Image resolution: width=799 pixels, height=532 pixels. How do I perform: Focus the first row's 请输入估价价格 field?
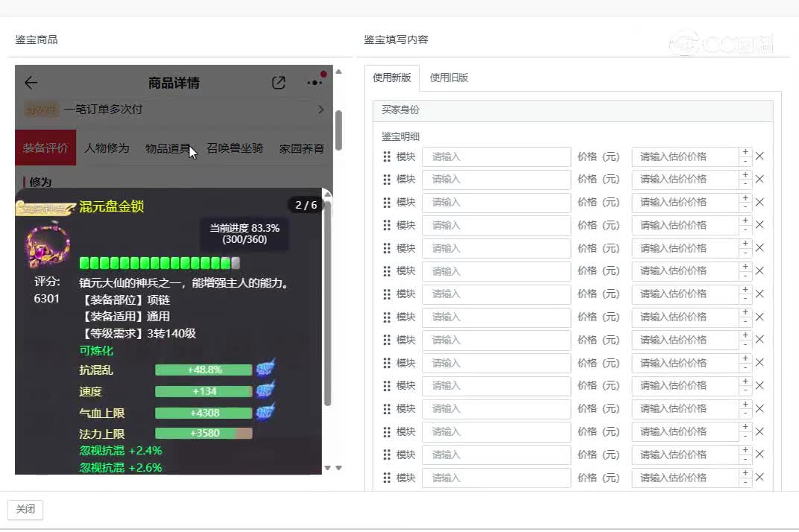tap(685, 156)
